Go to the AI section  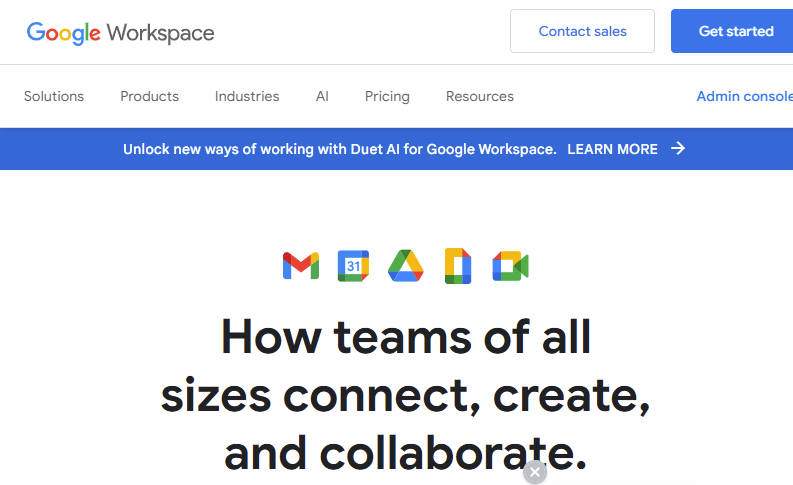(x=322, y=96)
